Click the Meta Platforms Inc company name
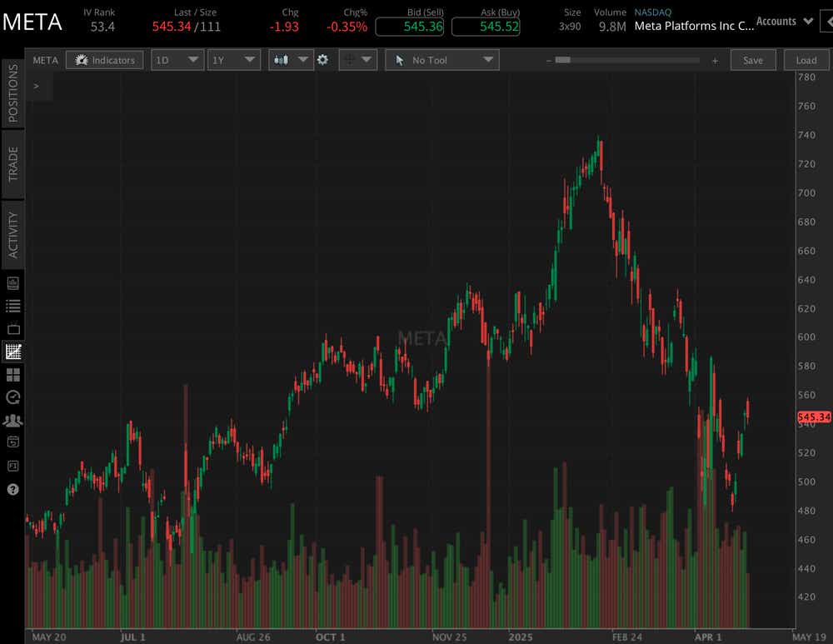This screenshot has height=644, width=833. click(x=694, y=26)
